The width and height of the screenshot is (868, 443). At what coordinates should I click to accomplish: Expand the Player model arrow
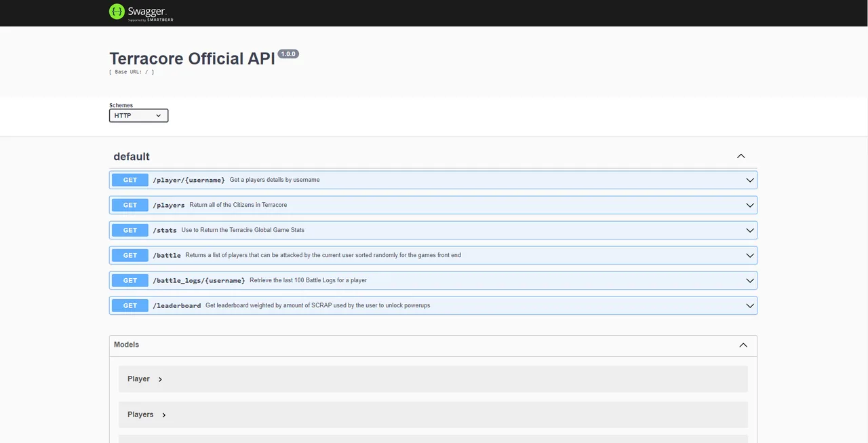pos(160,379)
